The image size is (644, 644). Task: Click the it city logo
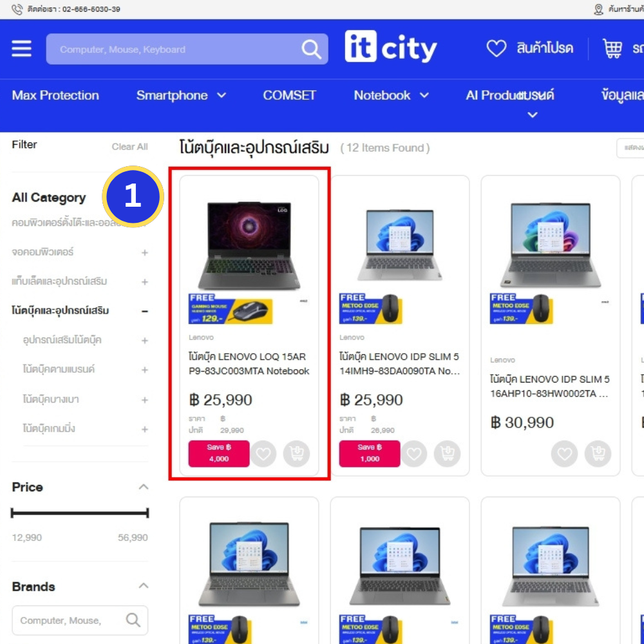(x=391, y=47)
